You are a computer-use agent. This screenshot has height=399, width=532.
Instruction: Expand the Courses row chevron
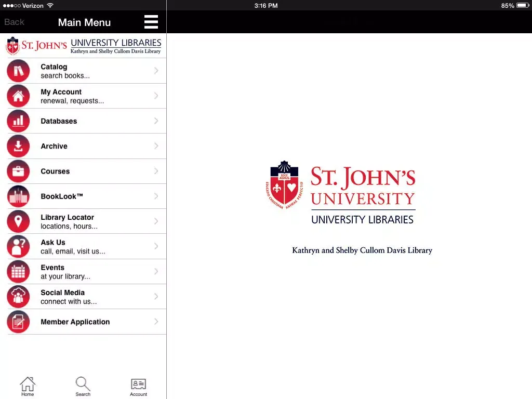click(x=156, y=171)
